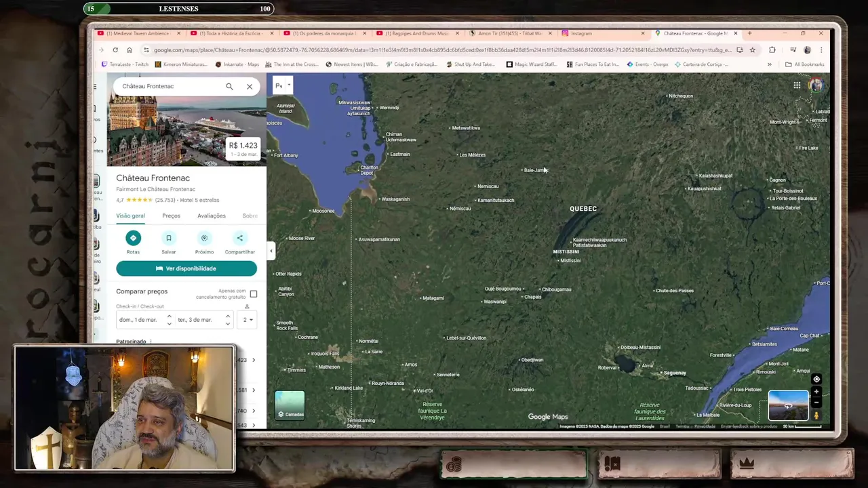Open the Chrome three-dot menu
The width and height of the screenshot is (868, 488).
click(x=821, y=50)
